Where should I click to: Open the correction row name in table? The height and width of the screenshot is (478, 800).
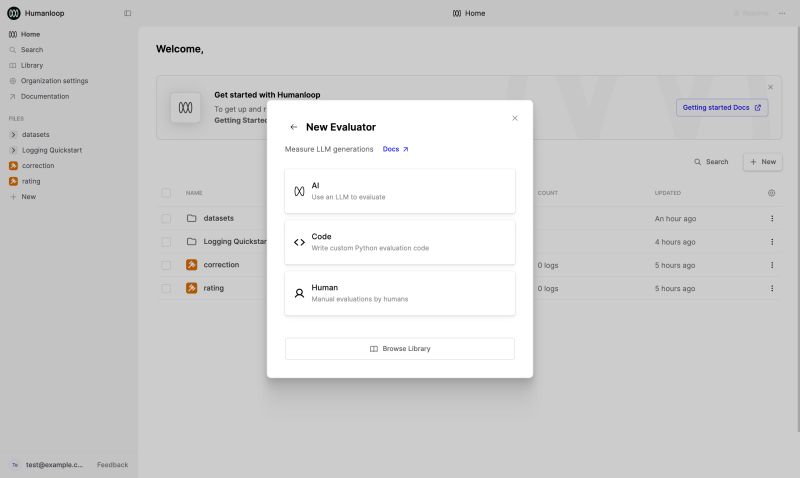point(221,265)
